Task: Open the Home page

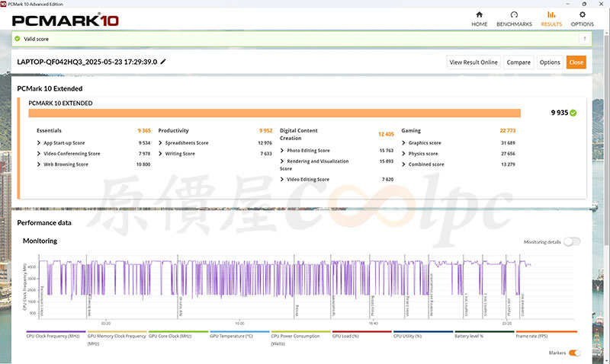Action: point(480,18)
